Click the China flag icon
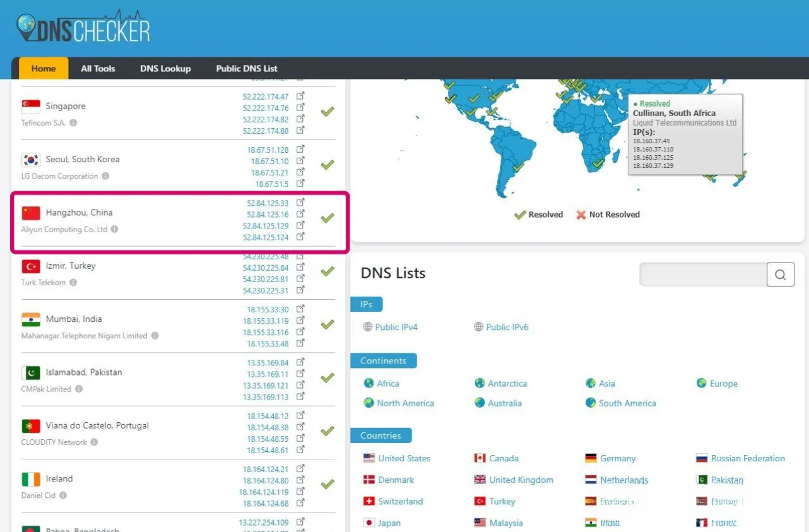809x532 pixels. [31, 213]
